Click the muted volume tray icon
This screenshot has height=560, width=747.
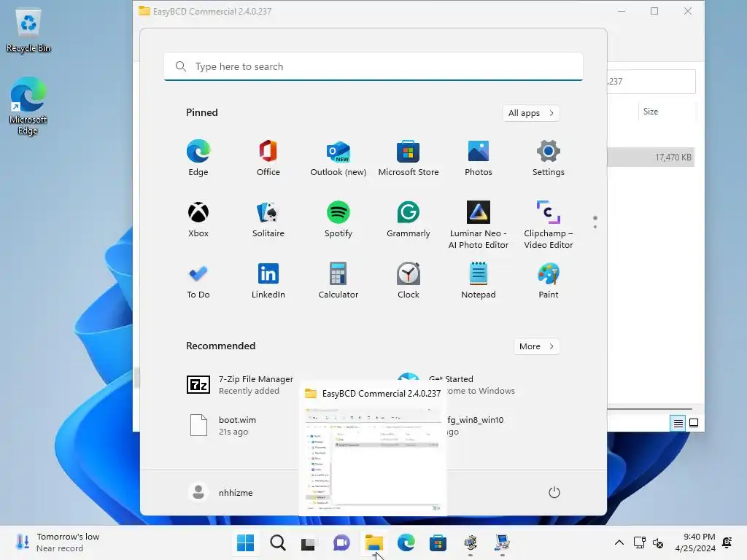(658, 542)
